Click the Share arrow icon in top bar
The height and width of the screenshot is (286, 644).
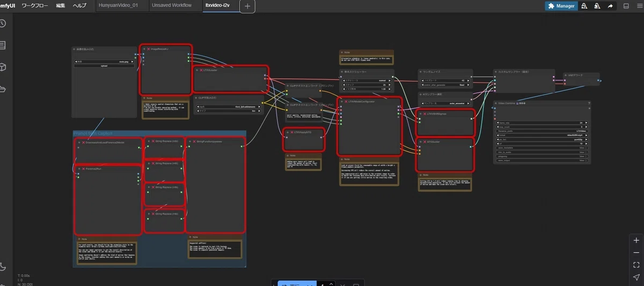(x=610, y=6)
